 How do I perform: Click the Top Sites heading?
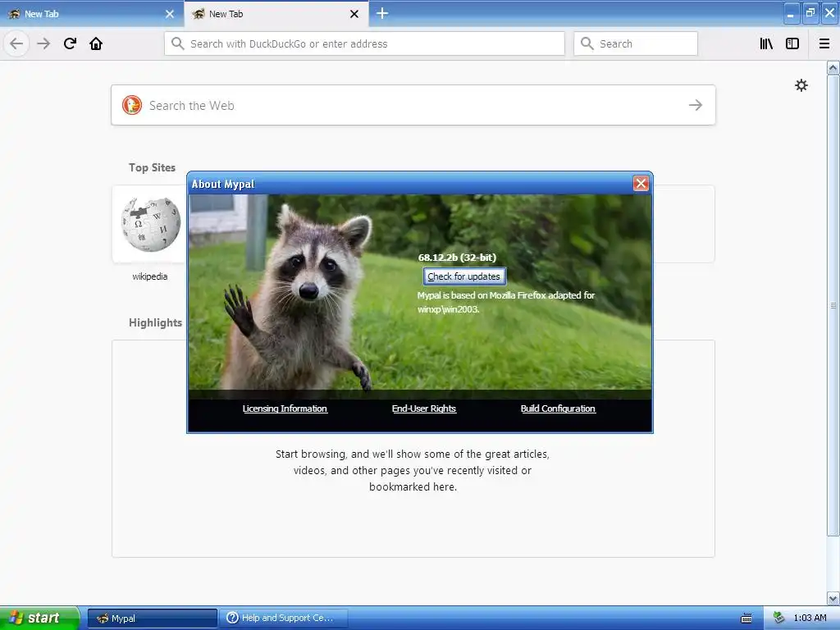tap(152, 167)
